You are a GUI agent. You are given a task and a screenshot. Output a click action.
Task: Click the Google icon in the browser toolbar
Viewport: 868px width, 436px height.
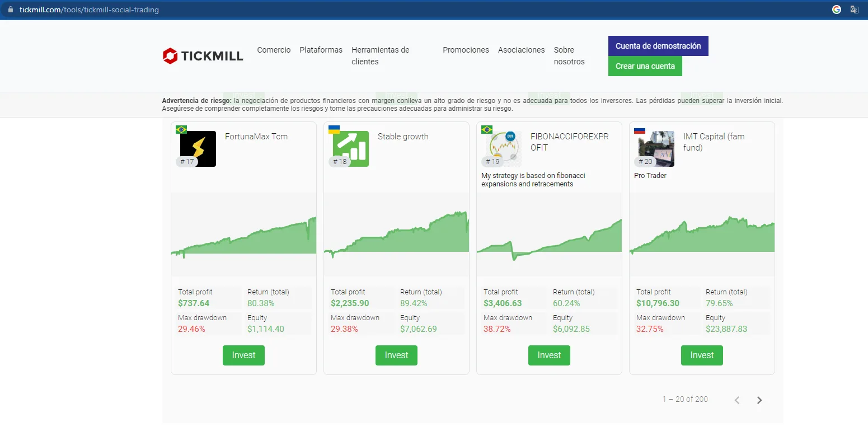[x=837, y=10]
